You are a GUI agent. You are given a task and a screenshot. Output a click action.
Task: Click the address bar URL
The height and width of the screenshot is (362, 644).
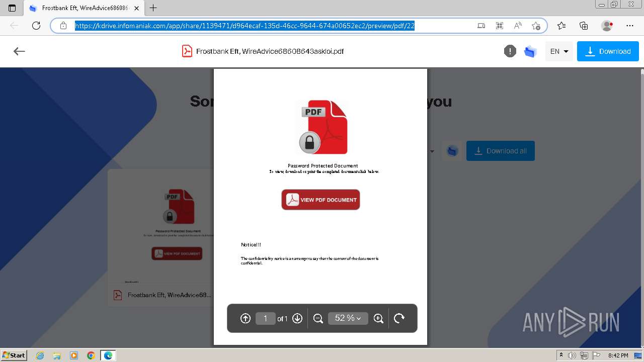[x=245, y=26]
